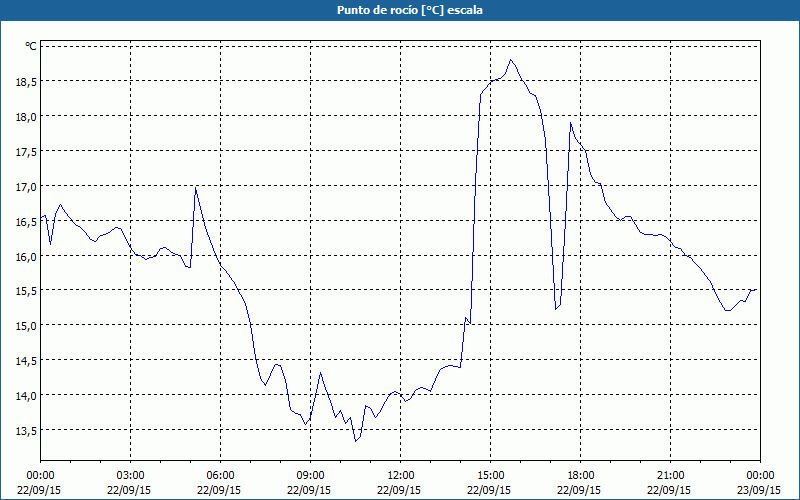This screenshot has width=800, height=500.
Task: Click the '03:00' time label
Action: [130, 476]
